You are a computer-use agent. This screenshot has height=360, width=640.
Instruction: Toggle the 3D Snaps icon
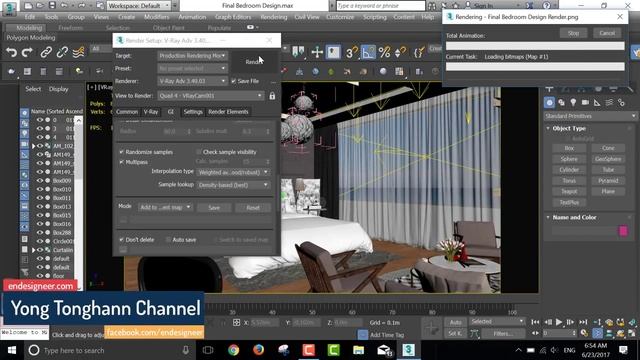pos(351,52)
